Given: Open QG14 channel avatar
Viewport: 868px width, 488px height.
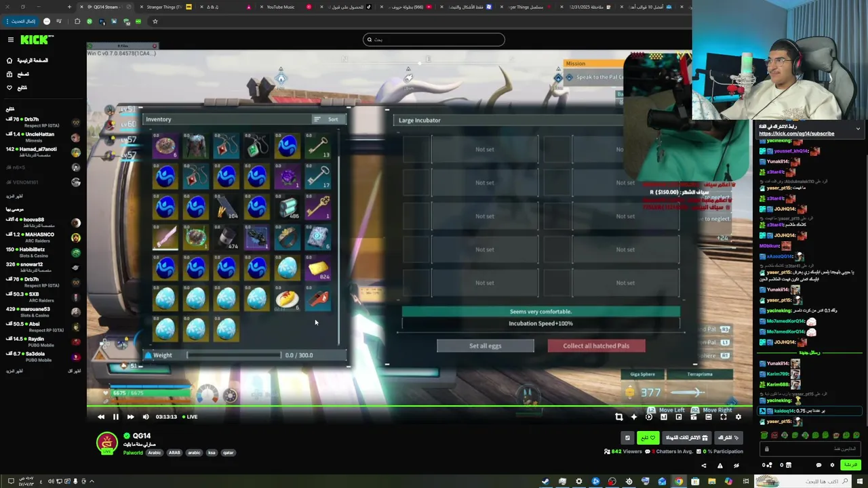Looking at the screenshot, I should 106,443.
